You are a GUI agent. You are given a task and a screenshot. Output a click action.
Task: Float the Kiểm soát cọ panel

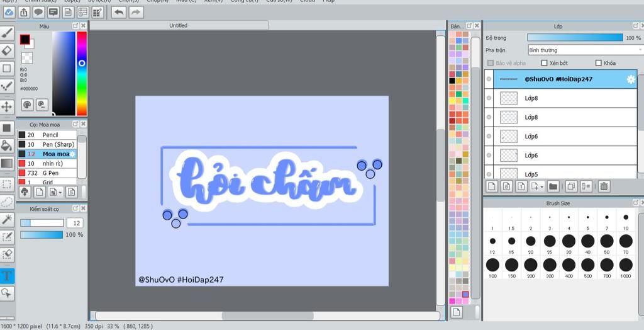coord(75,208)
